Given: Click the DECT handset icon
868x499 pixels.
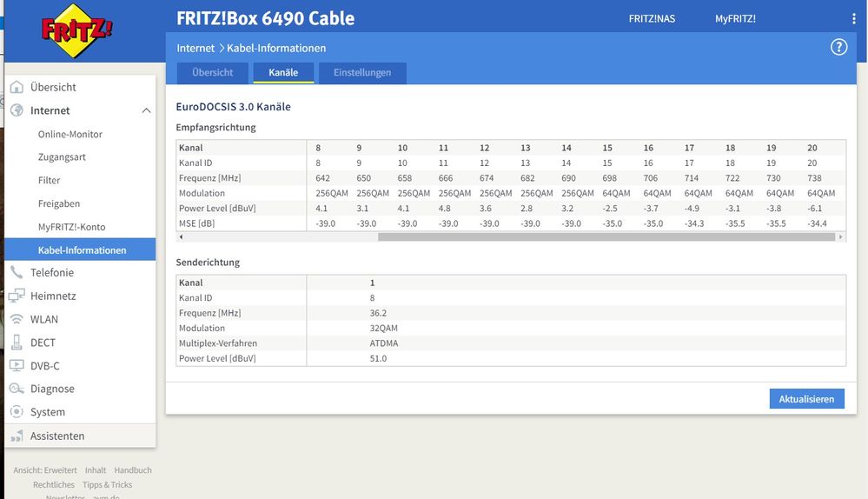Looking at the screenshot, I should click(17, 343).
